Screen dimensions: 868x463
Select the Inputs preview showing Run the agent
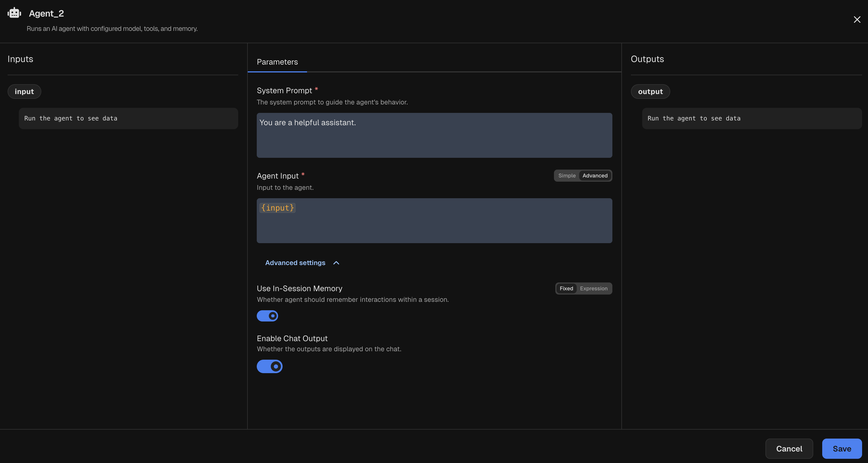tap(128, 118)
